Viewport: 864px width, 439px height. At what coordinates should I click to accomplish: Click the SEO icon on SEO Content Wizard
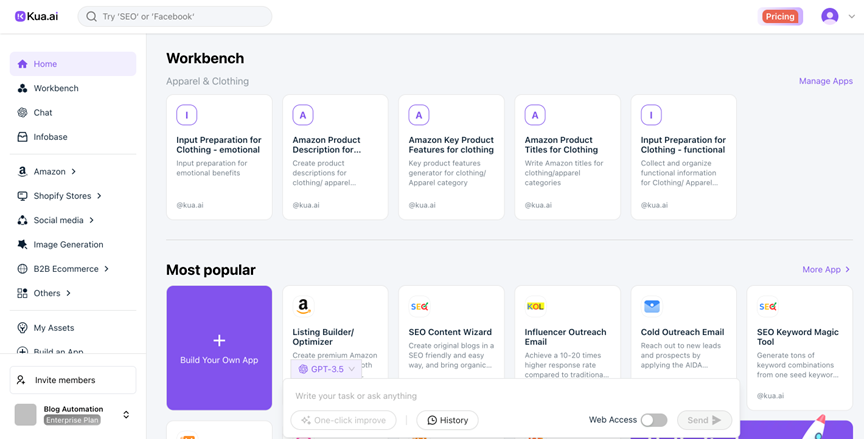[x=419, y=307]
